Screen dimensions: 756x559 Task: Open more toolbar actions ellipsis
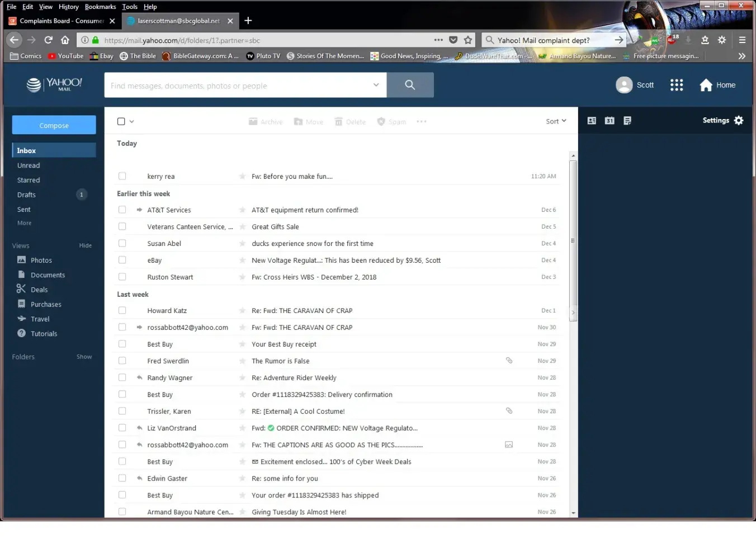(422, 121)
